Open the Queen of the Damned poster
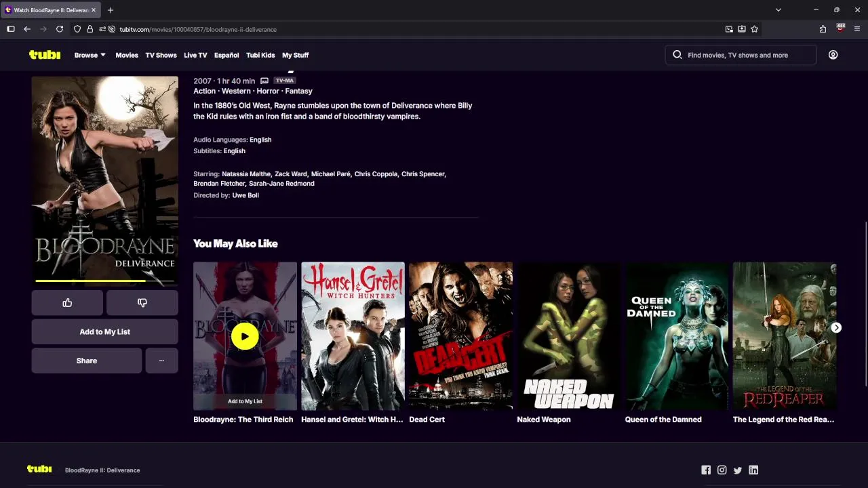The width and height of the screenshot is (868, 488). [x=676, y=336]
